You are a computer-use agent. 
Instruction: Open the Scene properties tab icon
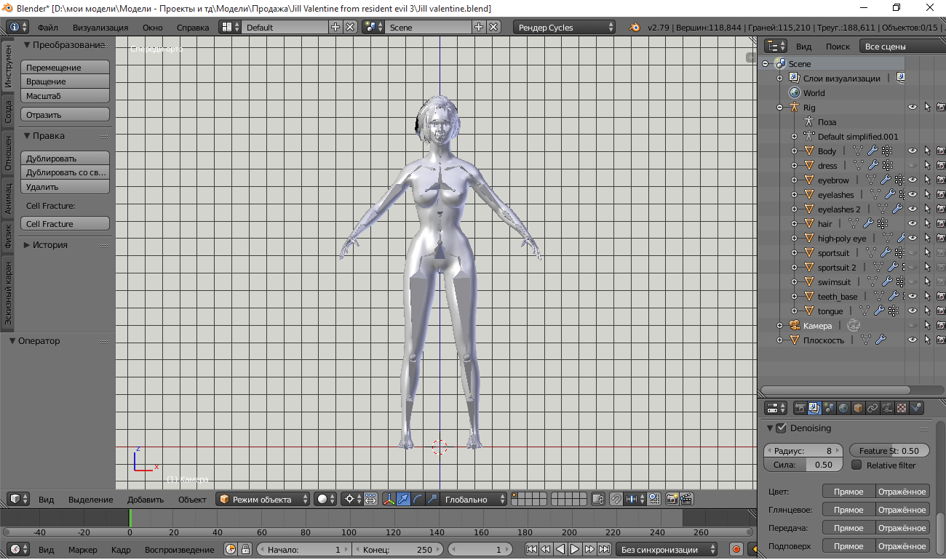click(830, 407)
